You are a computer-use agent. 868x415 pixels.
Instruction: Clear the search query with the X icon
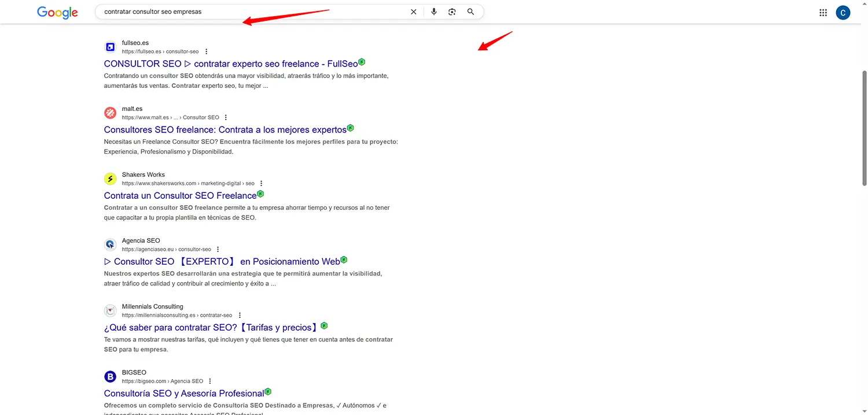click(x=414, y=12)
